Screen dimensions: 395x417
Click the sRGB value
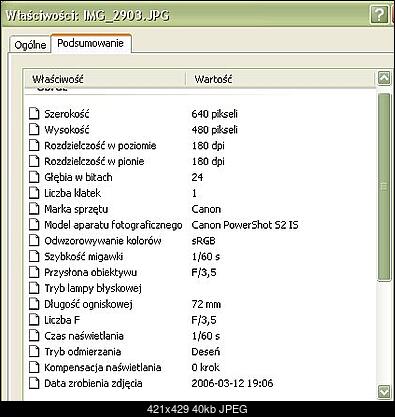[203, 241]
